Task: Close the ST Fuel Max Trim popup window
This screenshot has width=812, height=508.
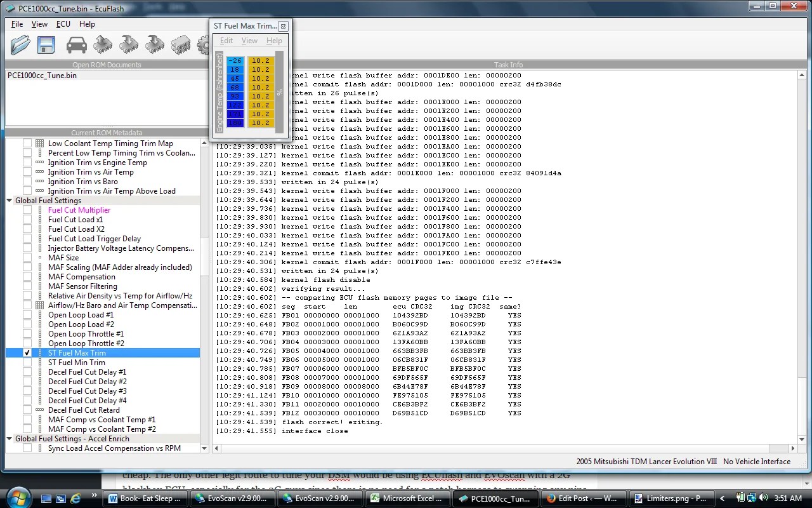Action: 283,26
